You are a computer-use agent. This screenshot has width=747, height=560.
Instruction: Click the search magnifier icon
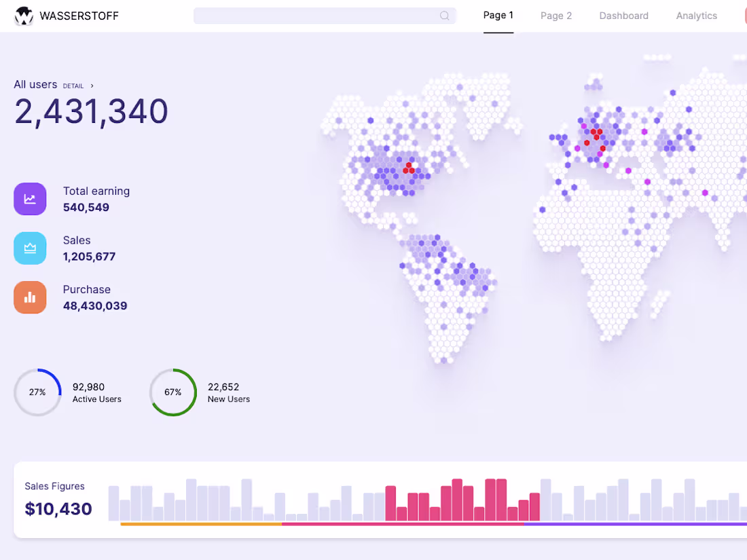[444, 16]
